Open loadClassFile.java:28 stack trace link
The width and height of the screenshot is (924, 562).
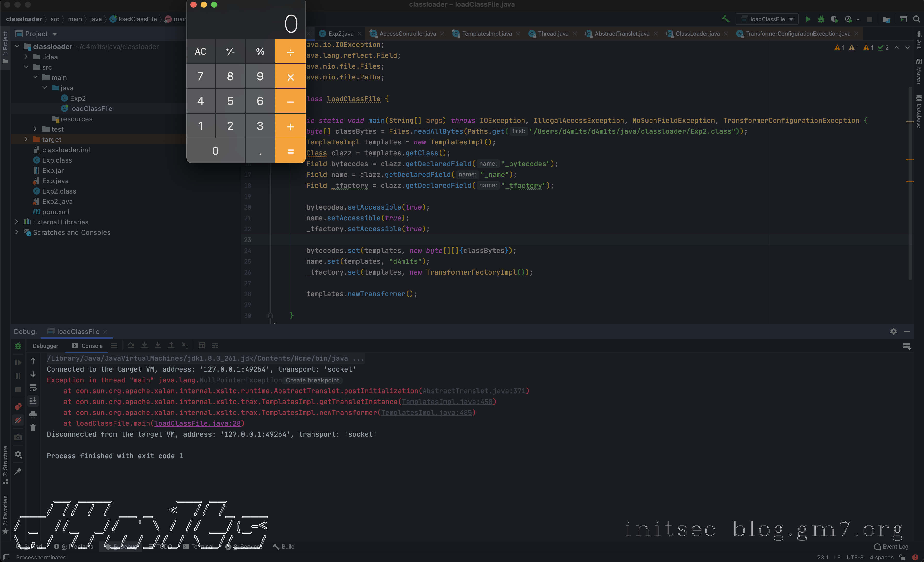coord(197,423)
